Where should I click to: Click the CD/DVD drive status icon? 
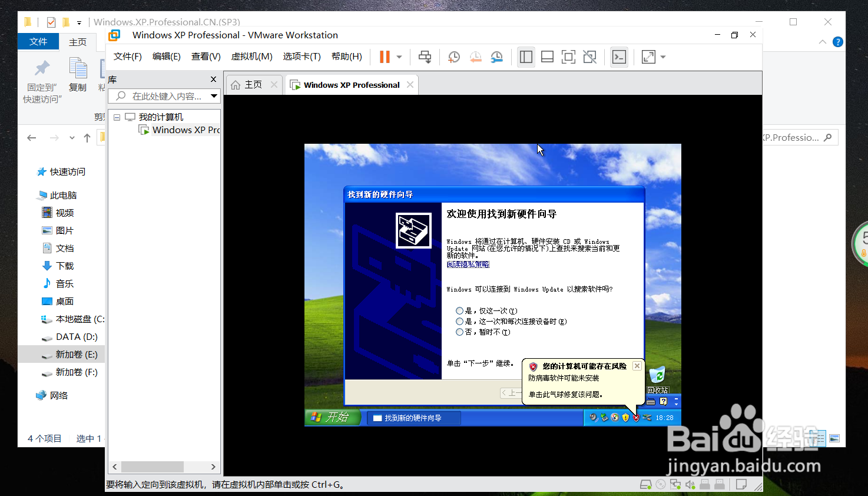tap(661, 485)
